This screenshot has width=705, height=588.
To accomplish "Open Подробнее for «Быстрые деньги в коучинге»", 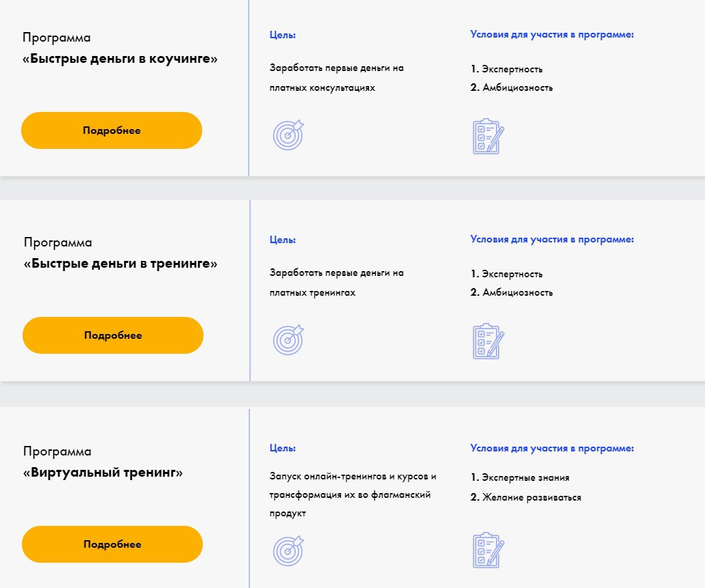I will click(111, 130).
